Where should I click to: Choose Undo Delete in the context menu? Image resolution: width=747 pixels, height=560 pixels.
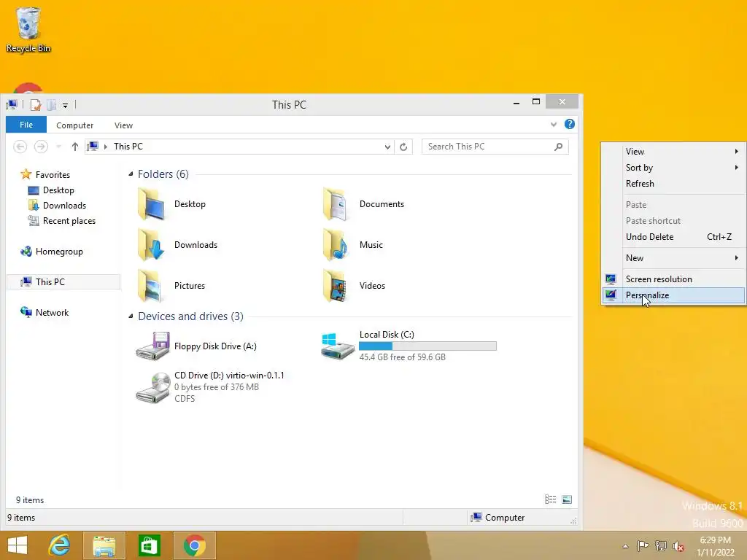coord(673,237)
